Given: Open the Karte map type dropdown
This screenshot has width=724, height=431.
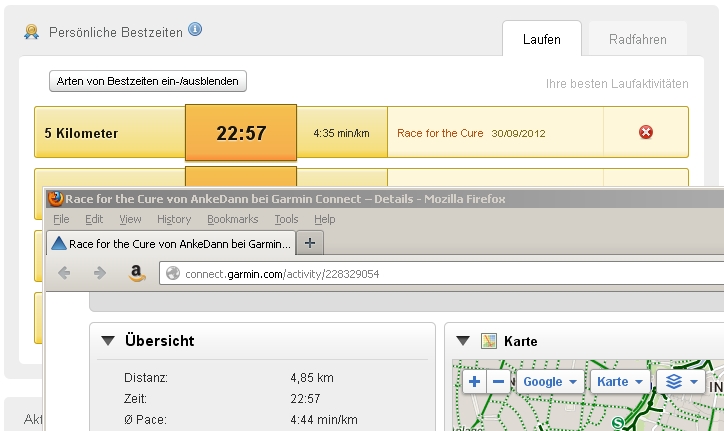Looking at the screenshot, I should point(619,382).
